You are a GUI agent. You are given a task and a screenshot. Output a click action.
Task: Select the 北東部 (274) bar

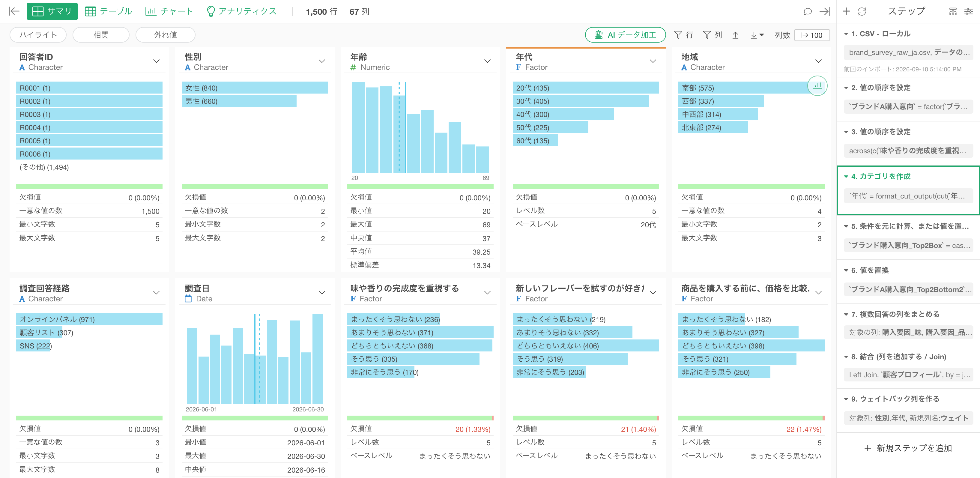(x=713, y=128)
